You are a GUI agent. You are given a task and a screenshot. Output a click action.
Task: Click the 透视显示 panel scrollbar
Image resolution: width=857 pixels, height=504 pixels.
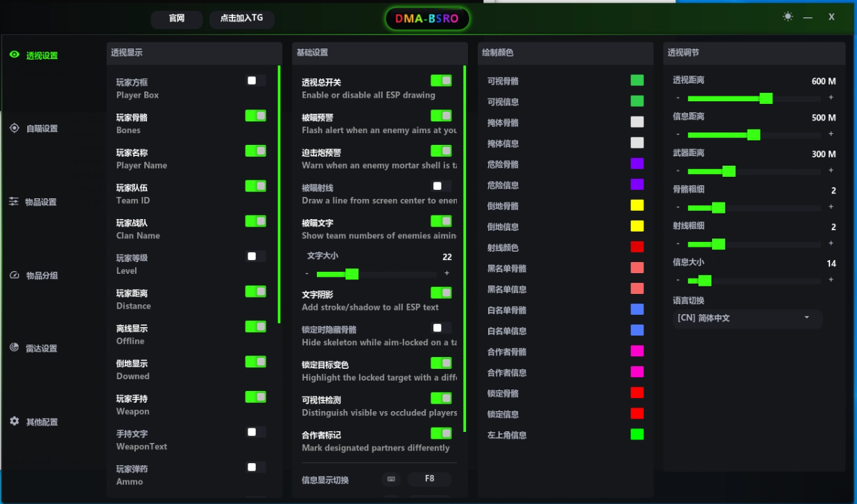coord(279,194)
